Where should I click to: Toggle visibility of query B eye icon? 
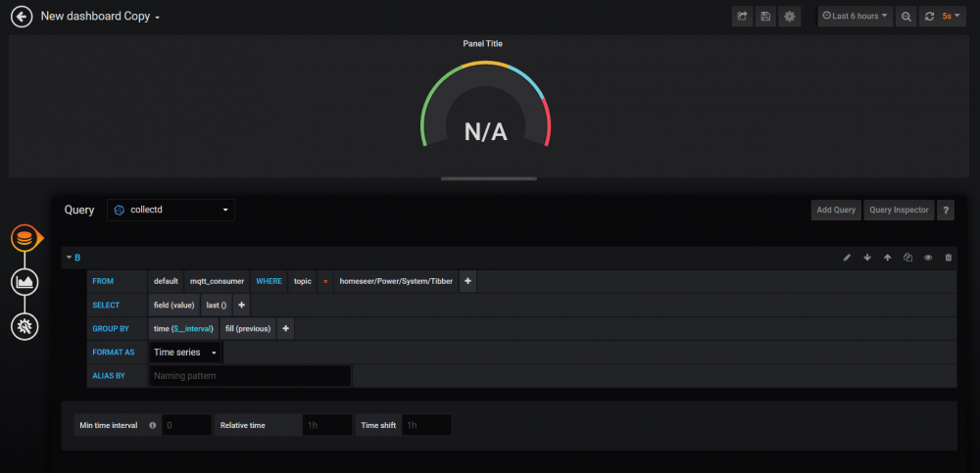coord(927,258)
